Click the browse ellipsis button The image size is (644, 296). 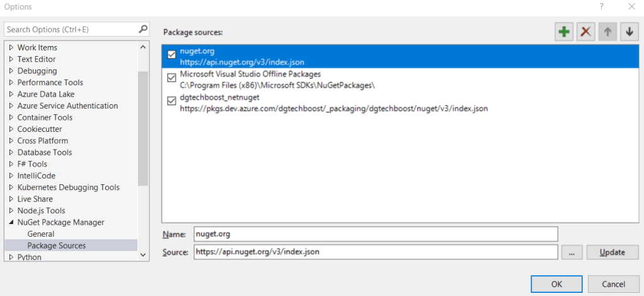tap(572, 252)
